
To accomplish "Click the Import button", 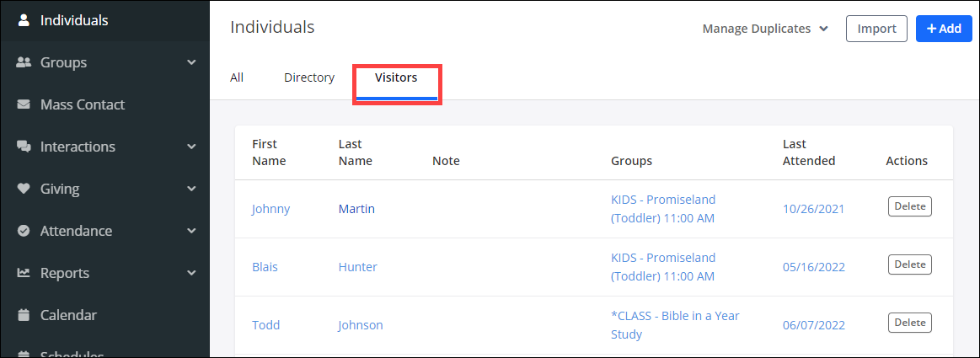I will coord(876,29).
